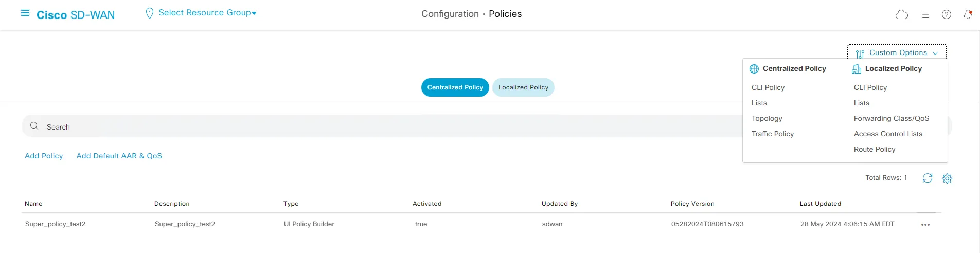Switch to Localized Policy tab
The image size is (980, 253).
[x=523, y=87]
